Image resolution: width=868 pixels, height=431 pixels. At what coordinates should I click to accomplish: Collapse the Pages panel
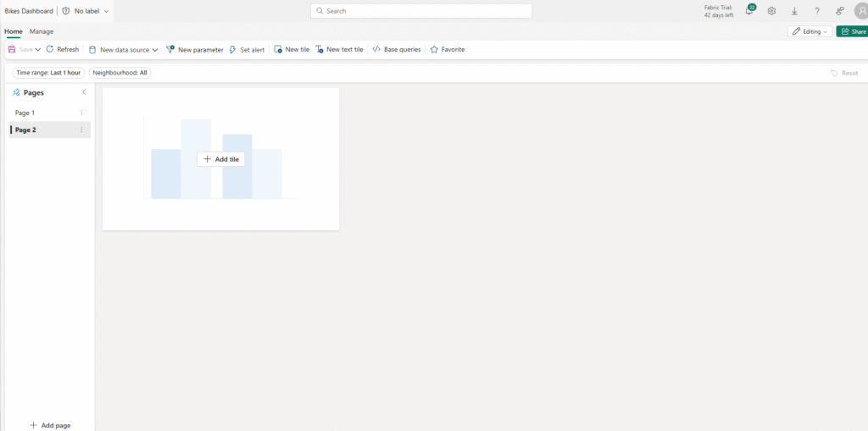[84, 92]
